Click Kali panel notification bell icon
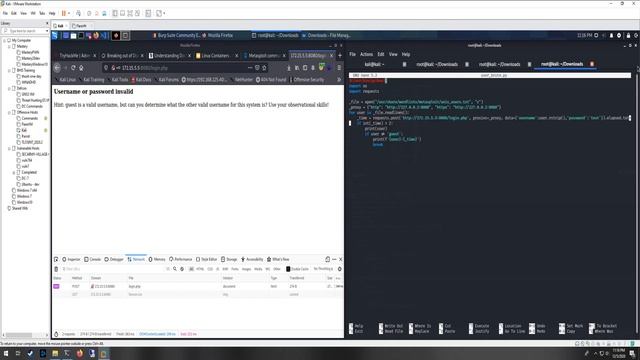 click(611, 36)
